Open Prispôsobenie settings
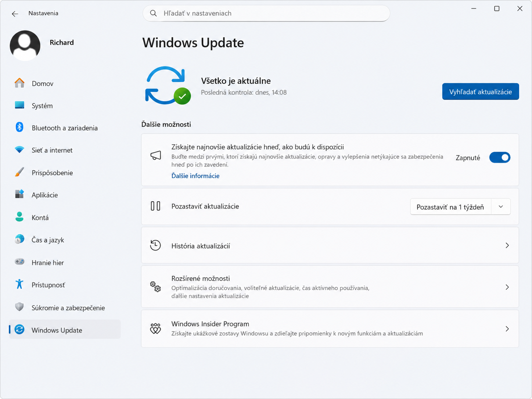Screen dimensions: 532x399 pos(65,173)
